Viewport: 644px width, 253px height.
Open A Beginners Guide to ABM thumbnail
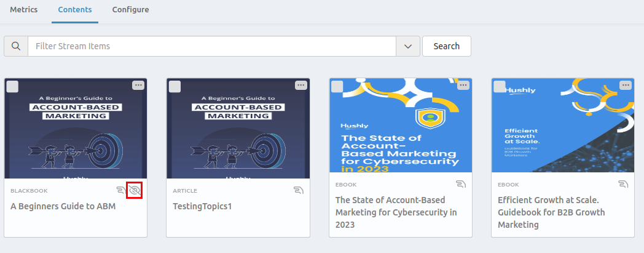pyautogui.click(x=76, y=129)
